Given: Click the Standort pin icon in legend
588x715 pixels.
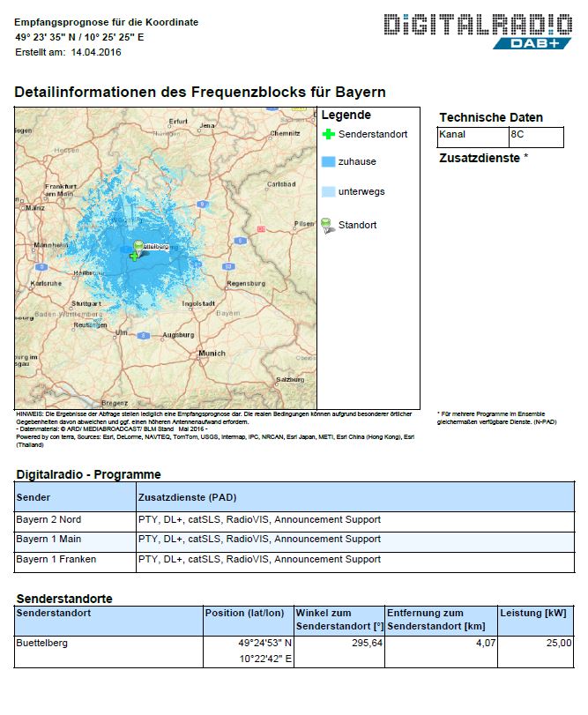Looking at the screenshot, I should 328,225.
